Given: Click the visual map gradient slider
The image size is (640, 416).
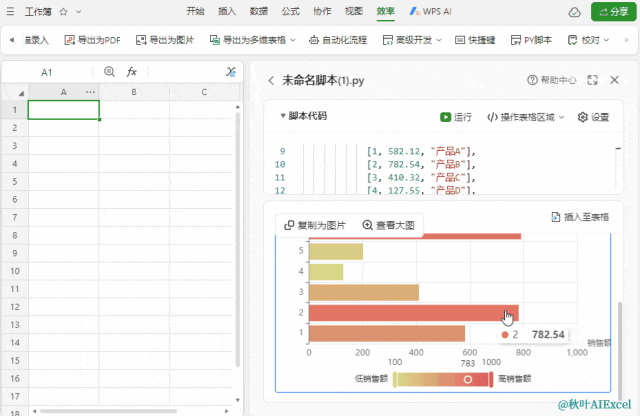Looking at the screenshot, I should (x=442, y=379).
